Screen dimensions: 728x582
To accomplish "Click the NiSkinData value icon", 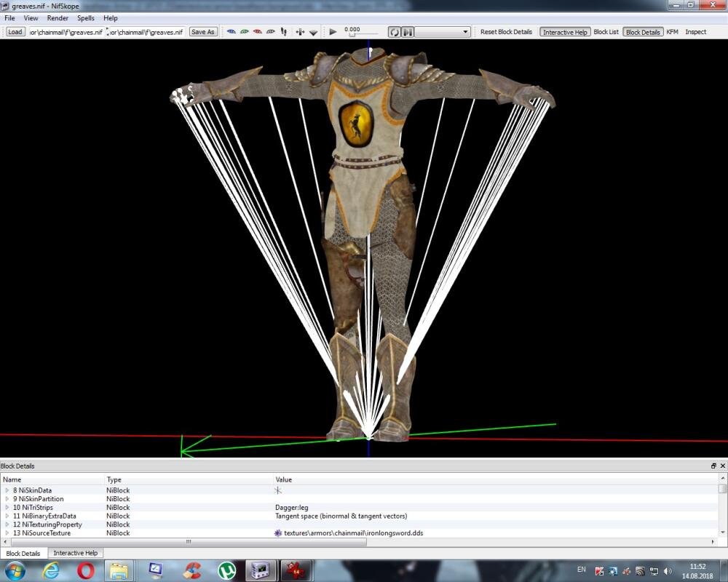I will 278,490.
